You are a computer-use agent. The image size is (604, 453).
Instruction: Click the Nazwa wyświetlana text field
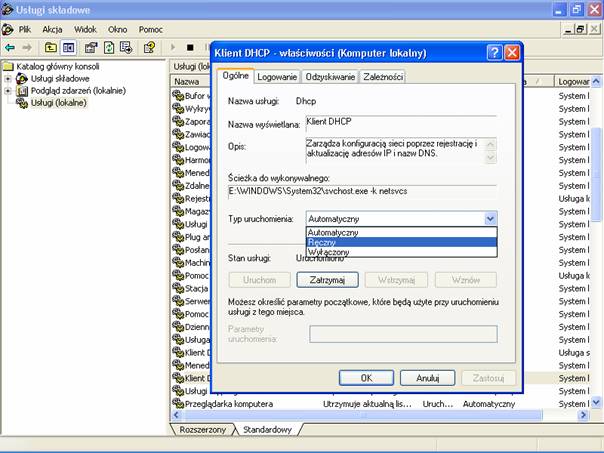coord(401,124)
